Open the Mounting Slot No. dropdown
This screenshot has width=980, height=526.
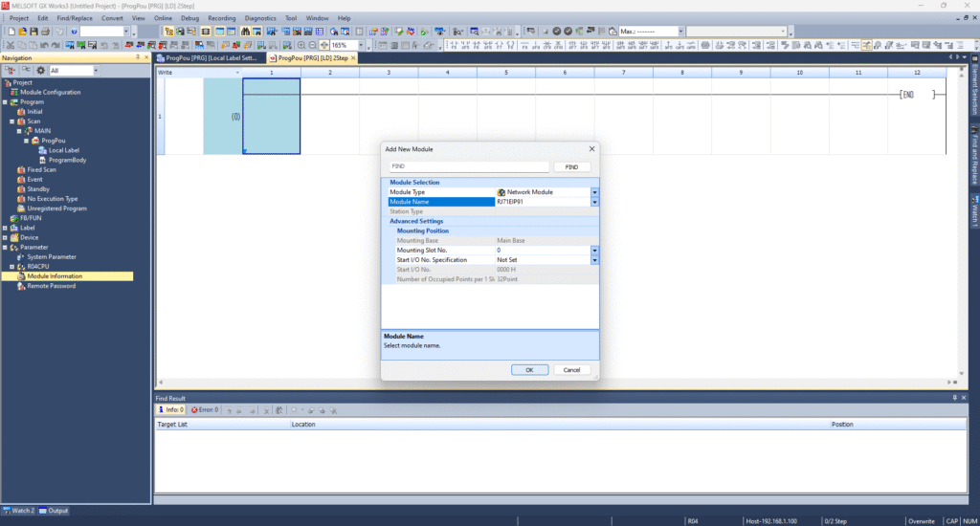pyautogui.click(x=594, y=251)
